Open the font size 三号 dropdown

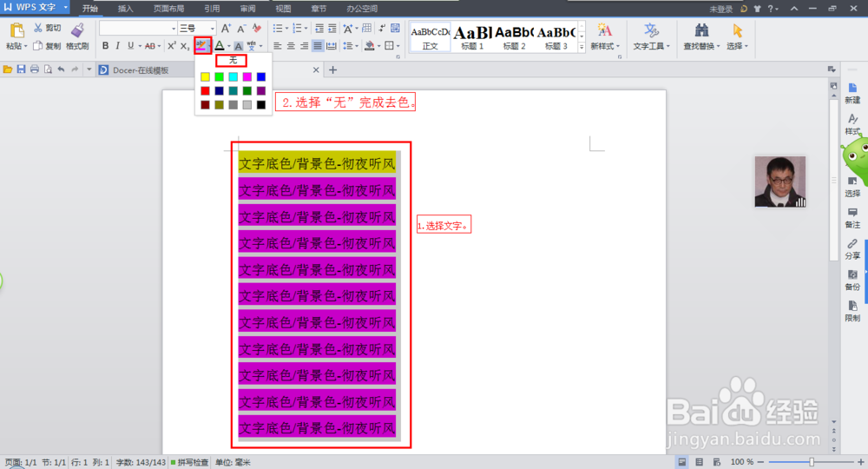point(197,29)
